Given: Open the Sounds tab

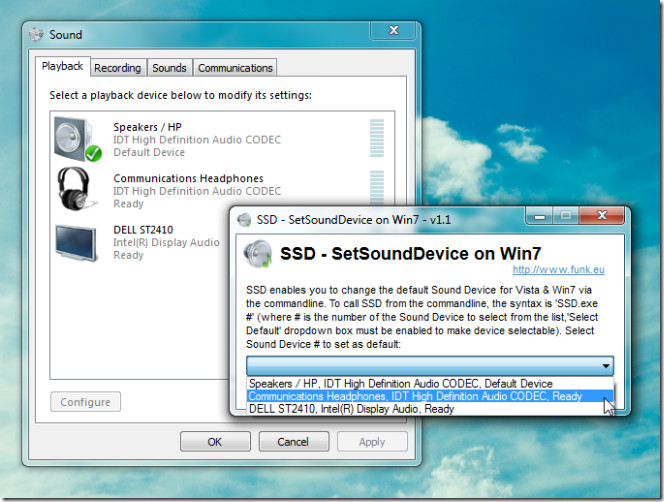Looking at the screenshot, I should [x=169, y=68].
